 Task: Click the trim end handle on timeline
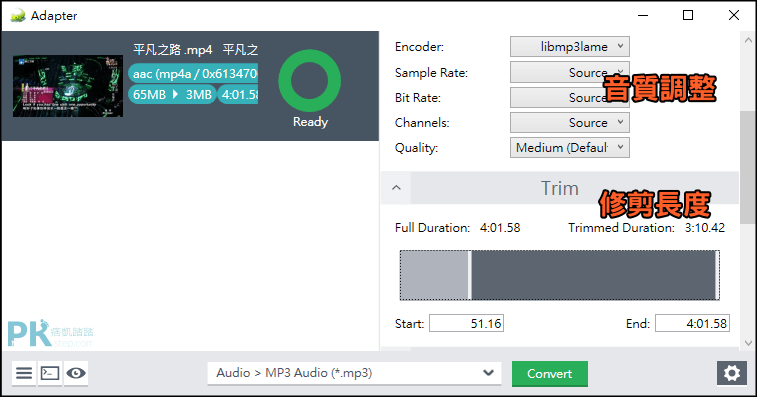(717, 275)
